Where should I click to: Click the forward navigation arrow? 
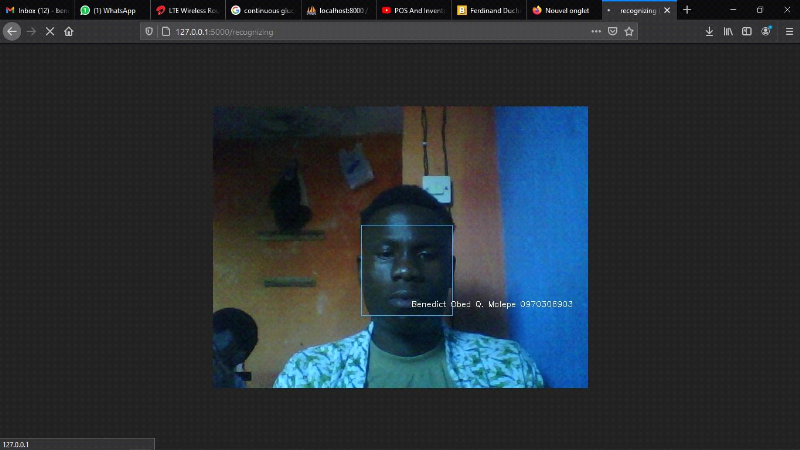tap(31, 32)
